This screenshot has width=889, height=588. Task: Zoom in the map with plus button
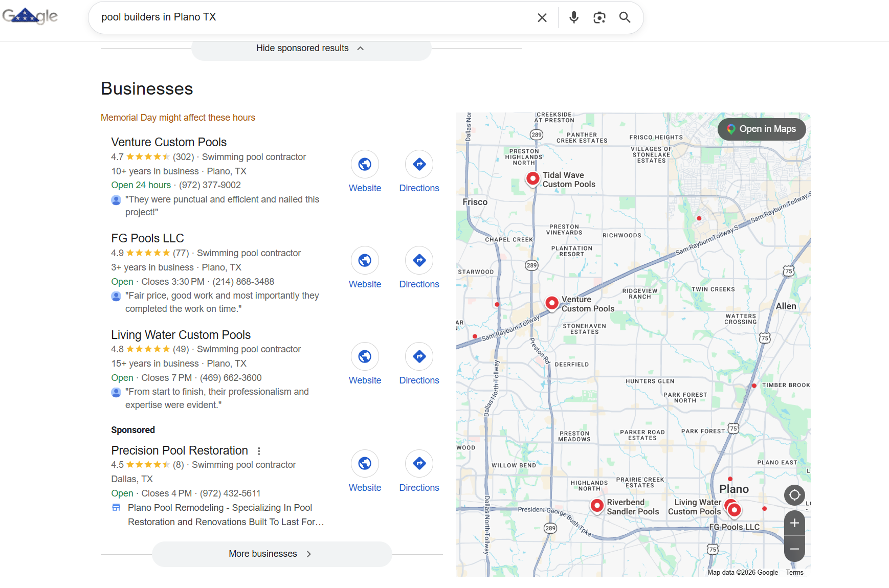click(794, 523)
